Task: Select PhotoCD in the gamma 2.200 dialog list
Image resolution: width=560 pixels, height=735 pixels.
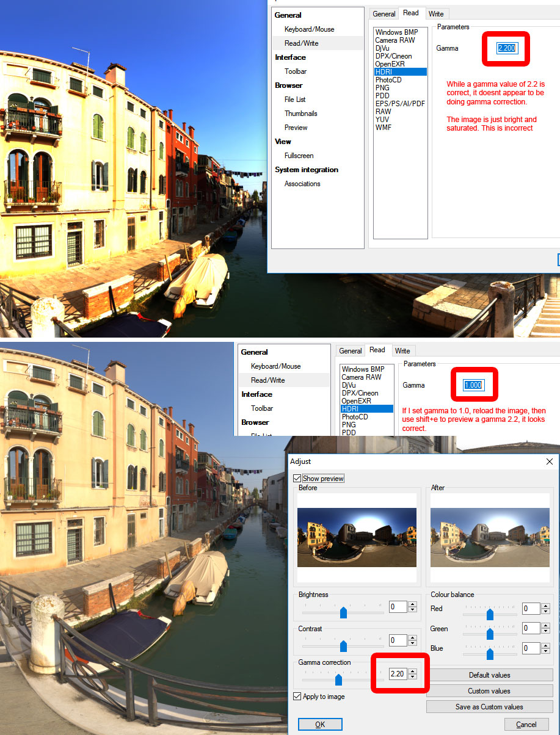Action: click(389, 80)
